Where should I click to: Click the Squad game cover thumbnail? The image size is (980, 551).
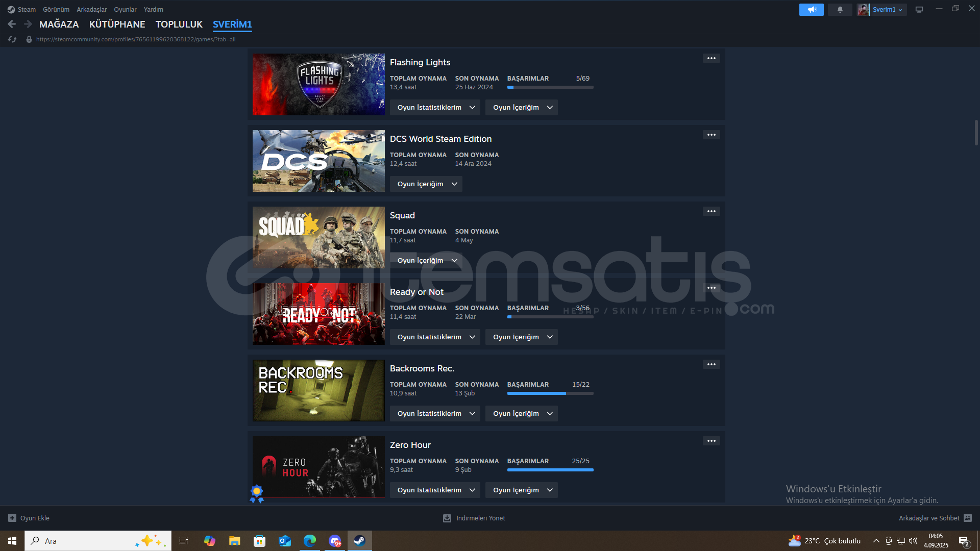click(318, 237)
